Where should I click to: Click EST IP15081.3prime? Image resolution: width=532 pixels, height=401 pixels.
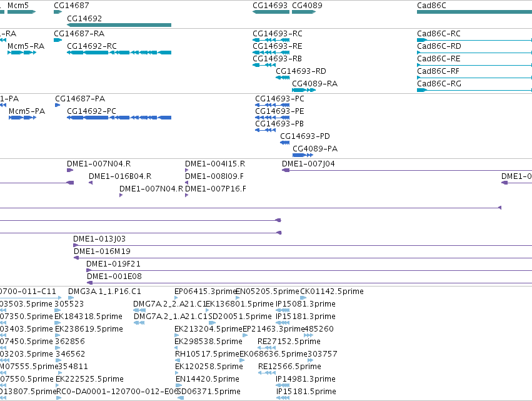pos(283,310)
